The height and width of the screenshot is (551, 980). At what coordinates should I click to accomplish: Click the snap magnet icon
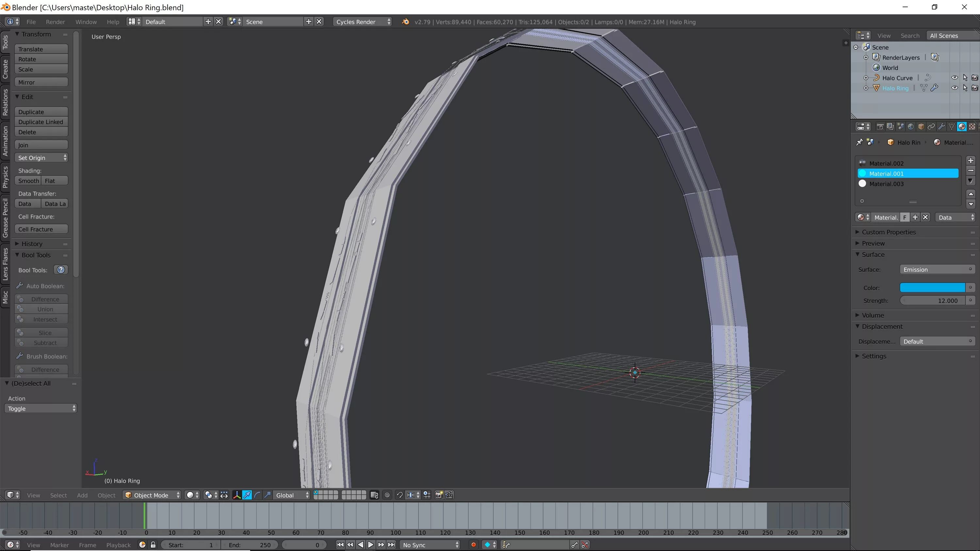click(x=400, y=495)
